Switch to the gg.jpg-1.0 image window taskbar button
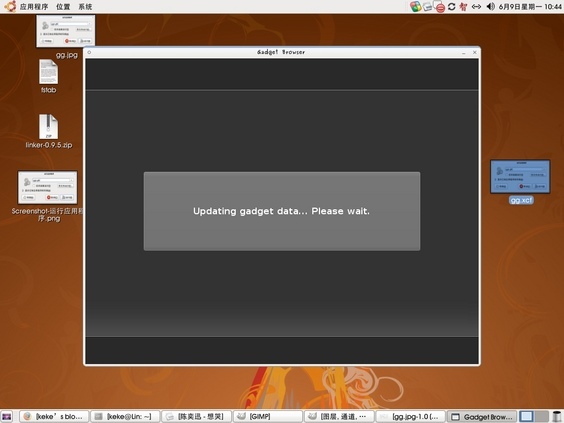Image resolution: width=564 pixels, height=423 pixels. 410,417
